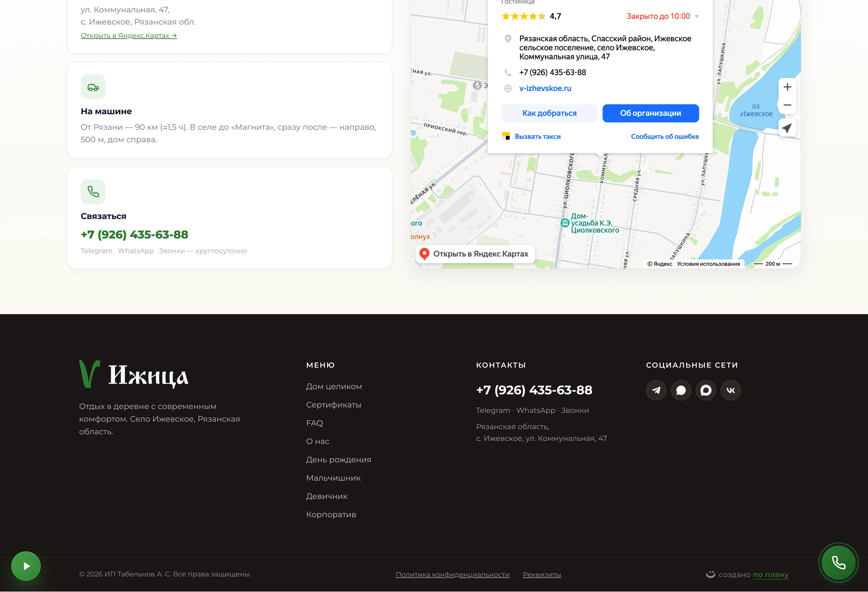Click the location pin icon beside popup address
The width and height of the screenshot is (868, 592).
coord(508,38)
